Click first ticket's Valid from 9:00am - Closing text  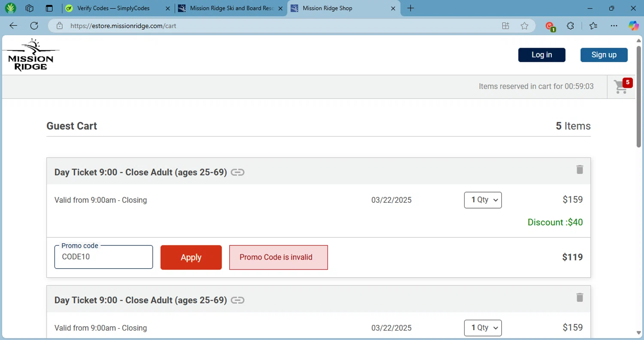(x=100, y=200)
